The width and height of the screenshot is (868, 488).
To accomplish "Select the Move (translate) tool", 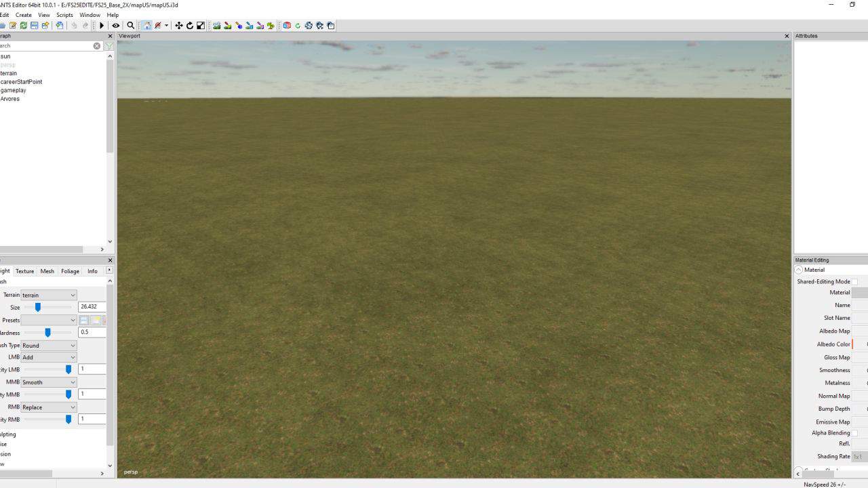I will [x=179, y=26].
